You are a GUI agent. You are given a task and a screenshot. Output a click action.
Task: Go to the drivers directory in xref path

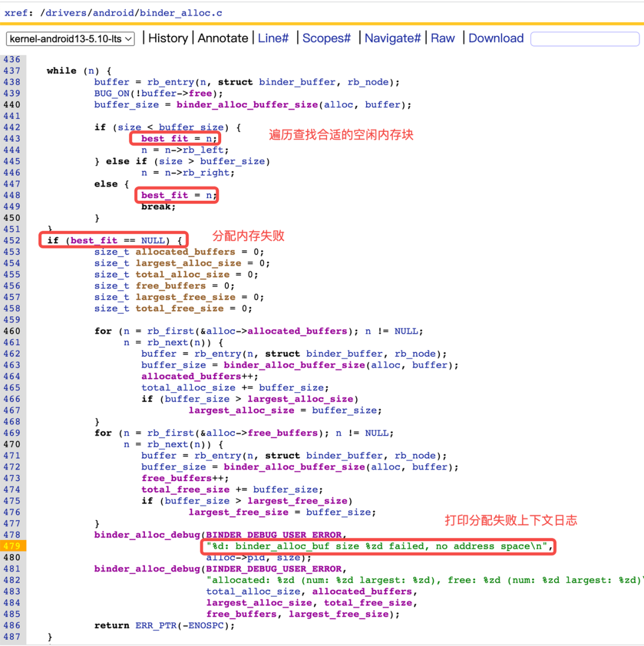point(66,13)
